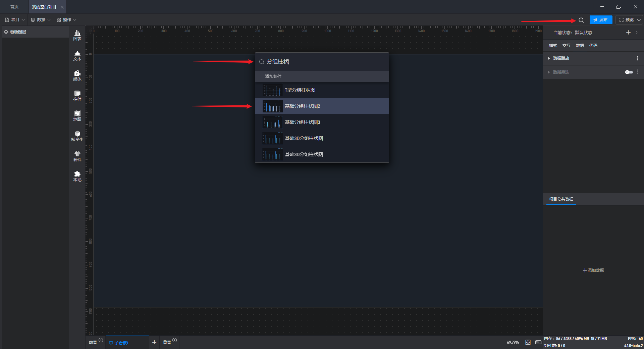
Task: Switch to the 交互 interaction tab
Action: click(x=566, y=46)
